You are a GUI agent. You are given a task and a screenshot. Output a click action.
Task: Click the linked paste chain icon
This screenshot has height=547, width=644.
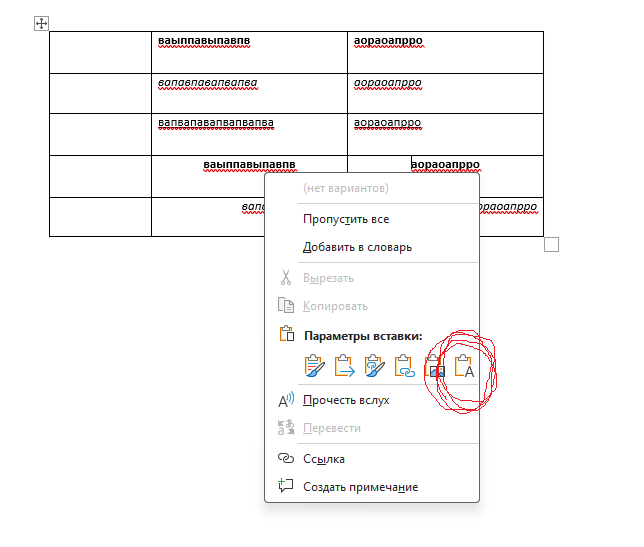(405, 368)
